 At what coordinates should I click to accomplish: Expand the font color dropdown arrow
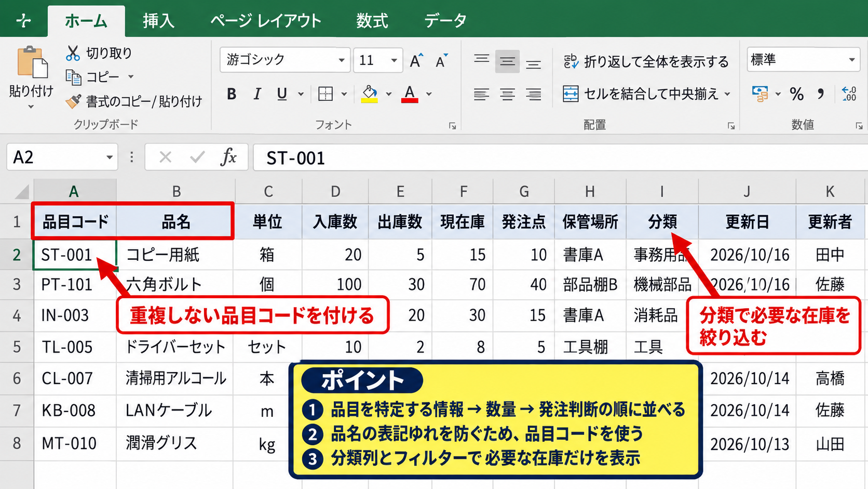click(x=429, y=94)
